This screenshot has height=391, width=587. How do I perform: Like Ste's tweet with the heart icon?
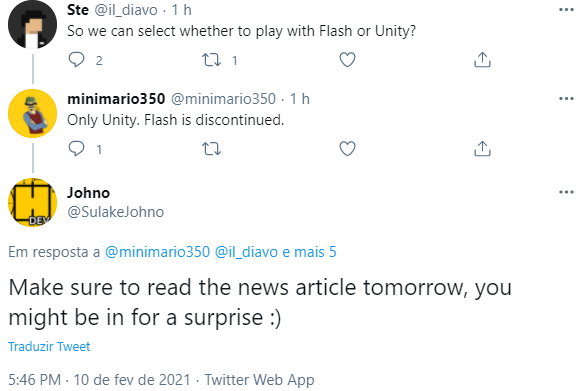pyautogui.click(x=347, y=60)
